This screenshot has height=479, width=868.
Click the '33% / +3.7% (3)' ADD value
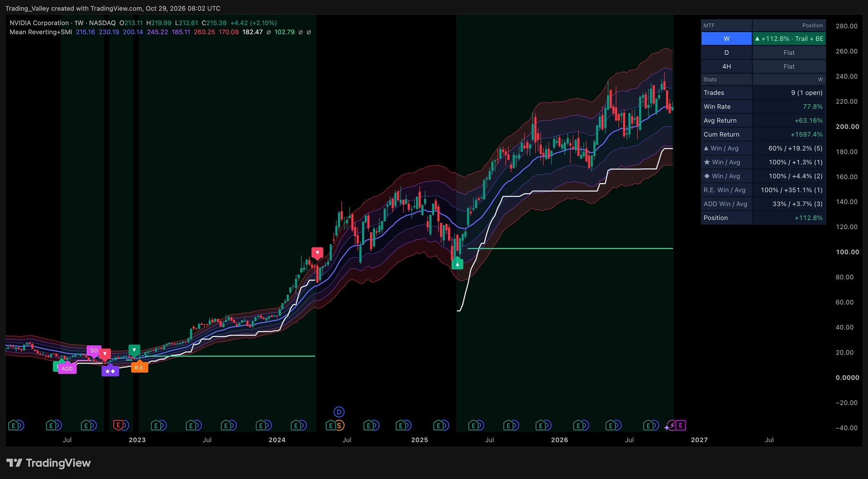coord(798,204)
